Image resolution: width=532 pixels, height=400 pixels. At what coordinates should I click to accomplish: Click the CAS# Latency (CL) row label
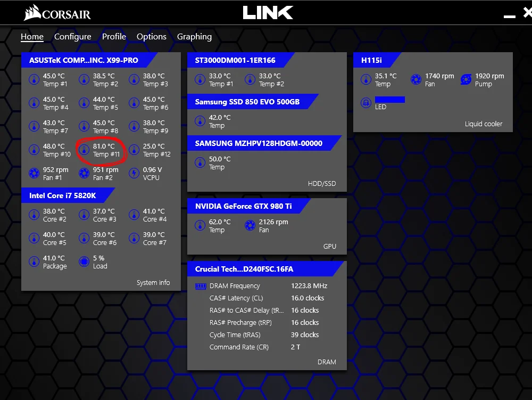point(236,298)
